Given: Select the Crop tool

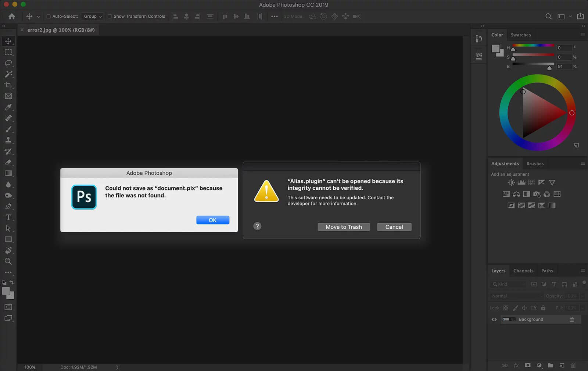Looking at the screenshot, I should [x=8, y=85].
